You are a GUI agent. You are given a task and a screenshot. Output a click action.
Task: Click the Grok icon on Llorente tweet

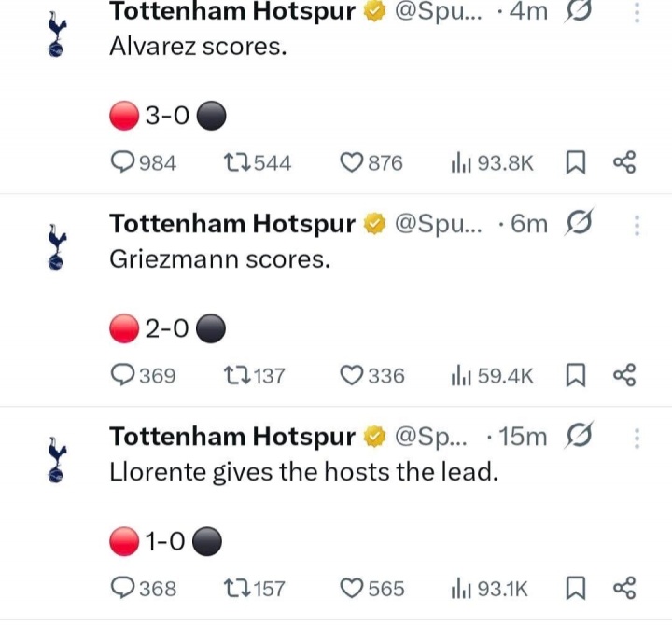[x=580, y=436]
